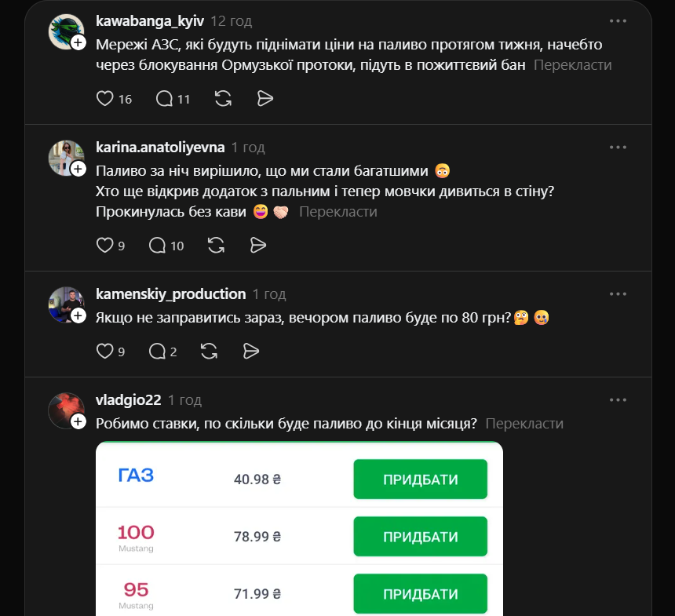Like karina.anatoliyevna's post

click(104, 246)
